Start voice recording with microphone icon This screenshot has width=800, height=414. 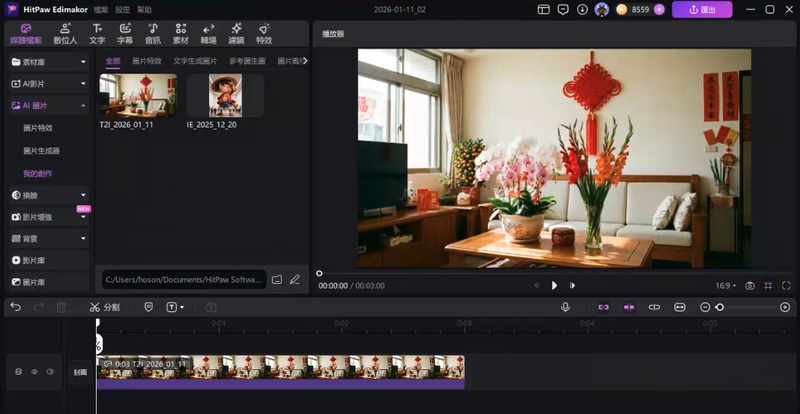pyautogui.click(x=565, y=307)
